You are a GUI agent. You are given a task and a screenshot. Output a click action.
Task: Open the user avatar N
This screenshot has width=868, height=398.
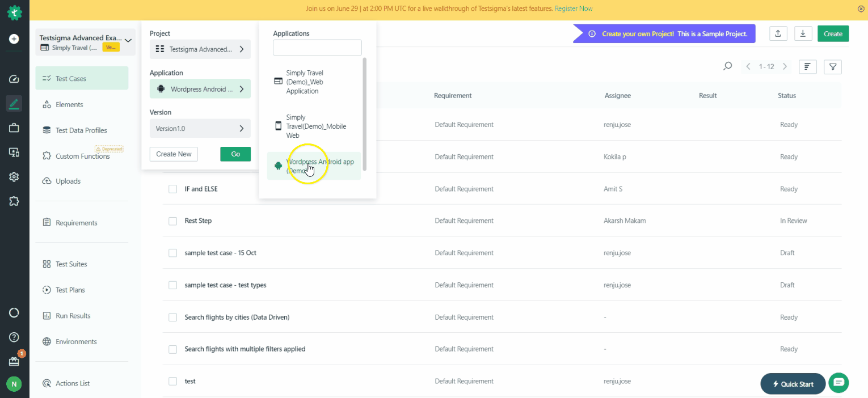(x=14, y=384)
